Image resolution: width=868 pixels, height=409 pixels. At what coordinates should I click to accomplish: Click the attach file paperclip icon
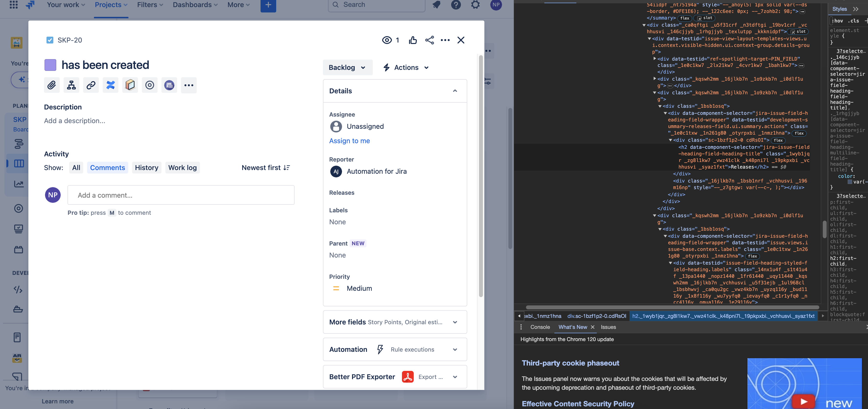point(52,85)
